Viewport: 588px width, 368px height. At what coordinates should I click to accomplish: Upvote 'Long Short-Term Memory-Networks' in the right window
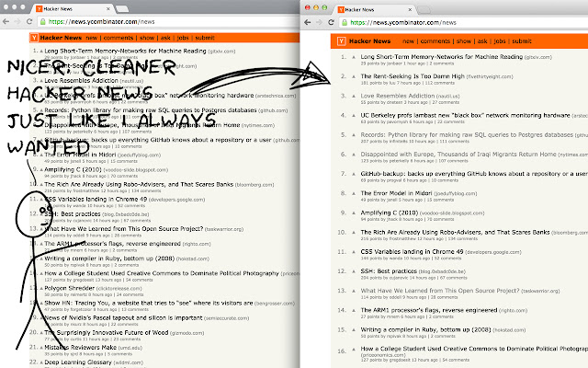pyautogui.click(x=353, y=57)
